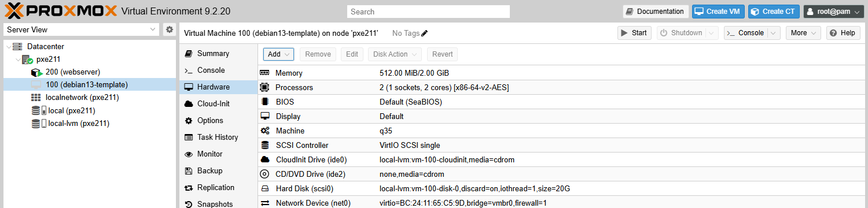Open the Task History tab
The image size is (868, 208).
[218, 137]
